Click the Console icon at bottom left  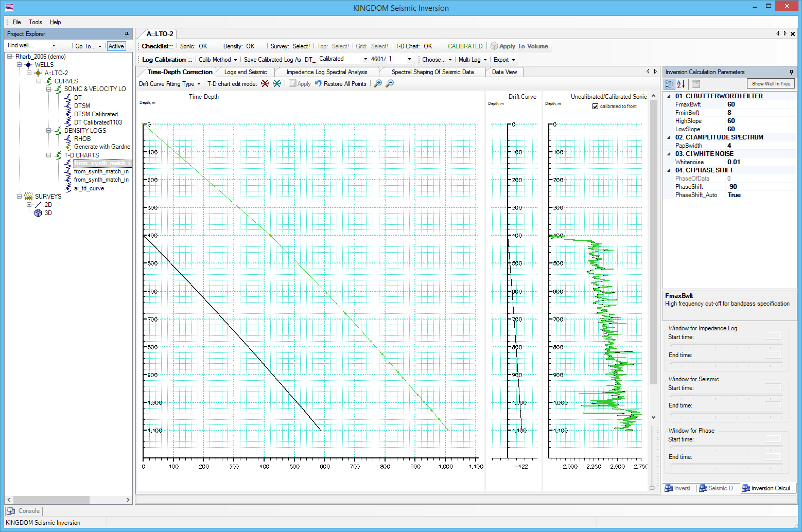pyautogui.click(x=11, y=511)
